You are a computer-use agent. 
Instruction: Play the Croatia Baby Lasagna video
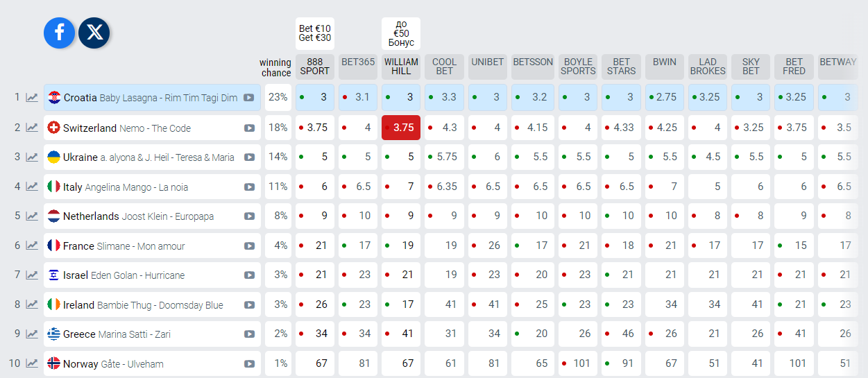click(249, 98)
